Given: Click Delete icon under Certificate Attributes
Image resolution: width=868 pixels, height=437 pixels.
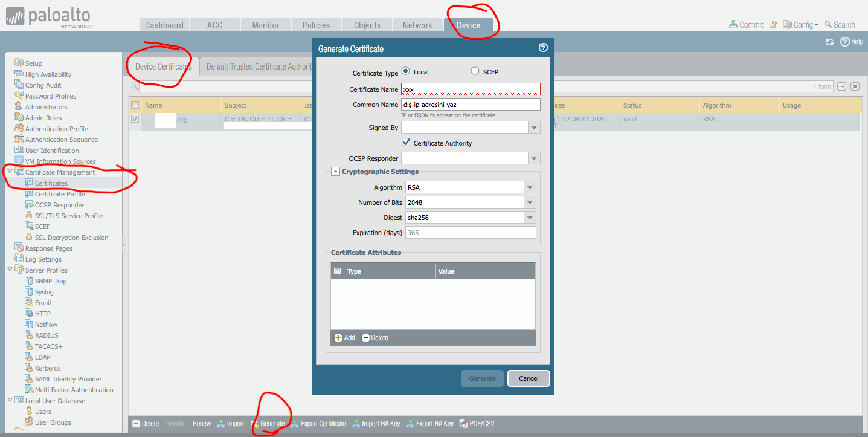Looking at the screenshot, I should click(365, 338).
